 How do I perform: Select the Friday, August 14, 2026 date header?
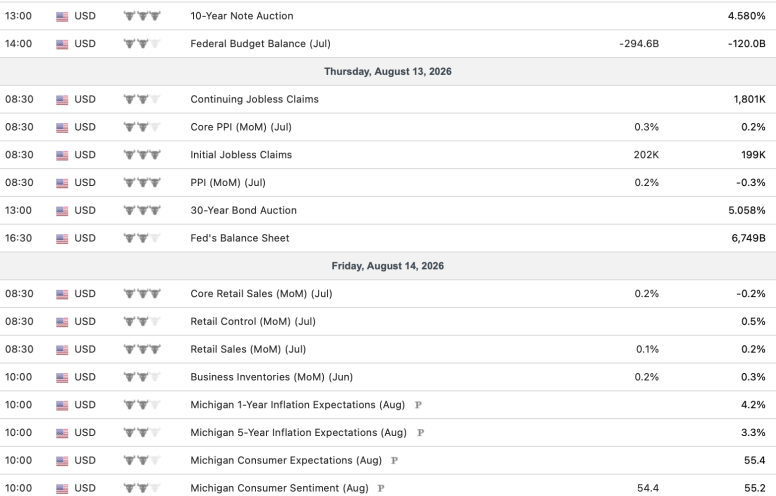(x=388, y=266)
